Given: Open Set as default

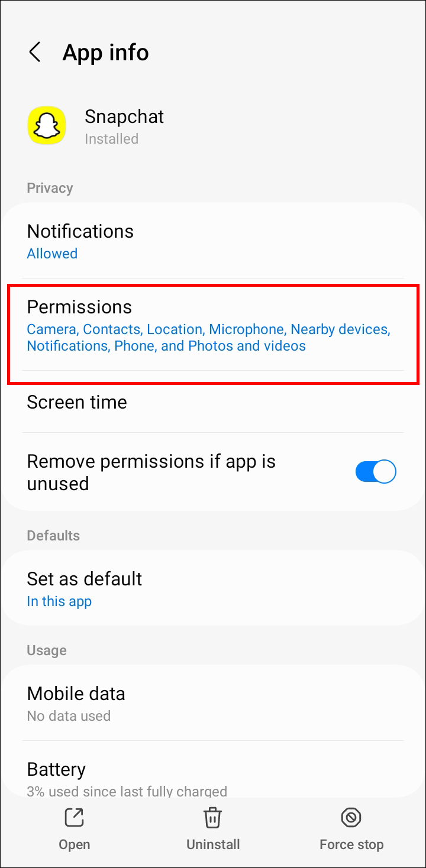Looking at the screenshot, I should click(x=213, y=588).
